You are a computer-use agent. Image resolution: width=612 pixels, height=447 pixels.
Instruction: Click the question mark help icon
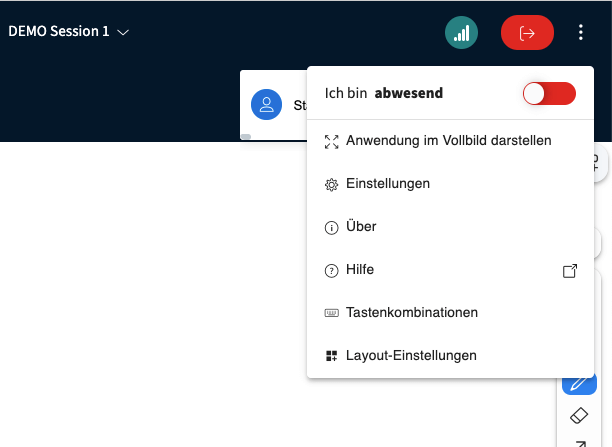coord(332,271)
